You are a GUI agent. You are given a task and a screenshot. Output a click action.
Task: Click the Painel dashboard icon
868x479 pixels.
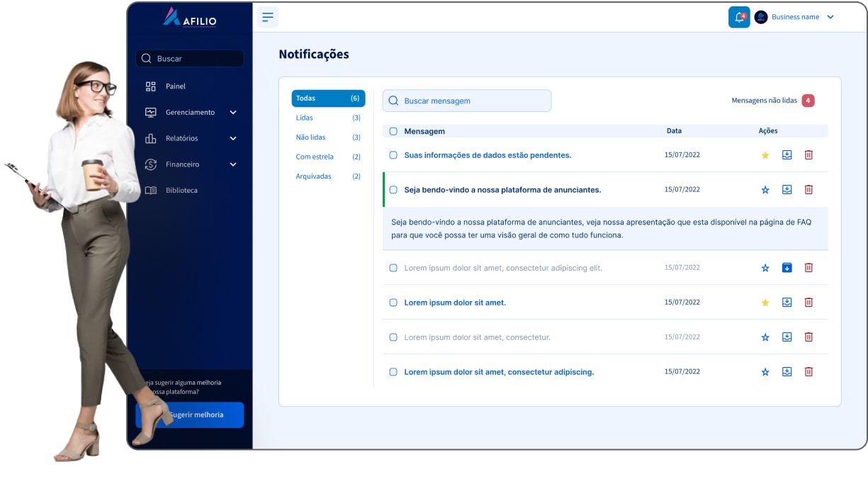coord(150,86)
